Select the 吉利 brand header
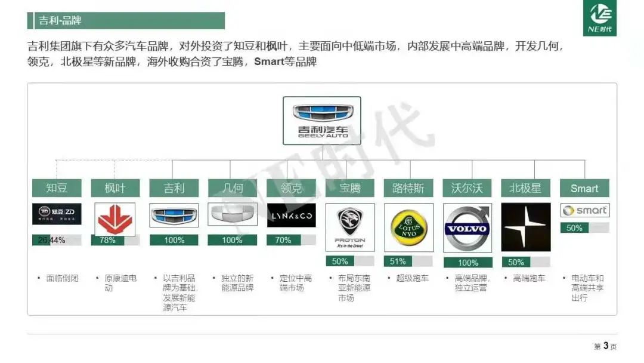Image resolution: width=644 pixels, height=363 pixels. [x=174, y=188]
